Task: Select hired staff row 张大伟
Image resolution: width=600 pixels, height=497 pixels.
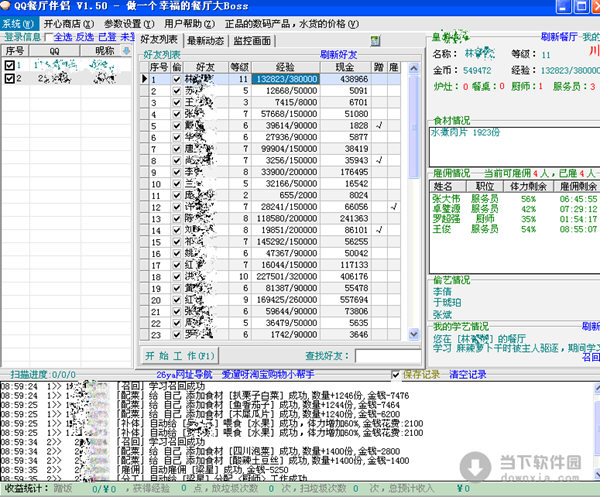Action: click(515, 199)
